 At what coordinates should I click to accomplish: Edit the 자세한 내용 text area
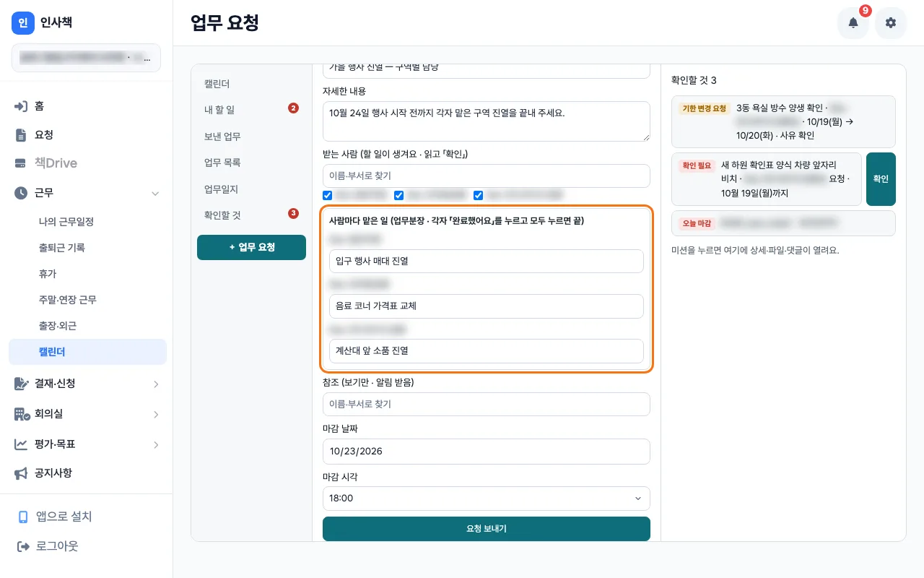pyautogui.click(x=487, y=122)
